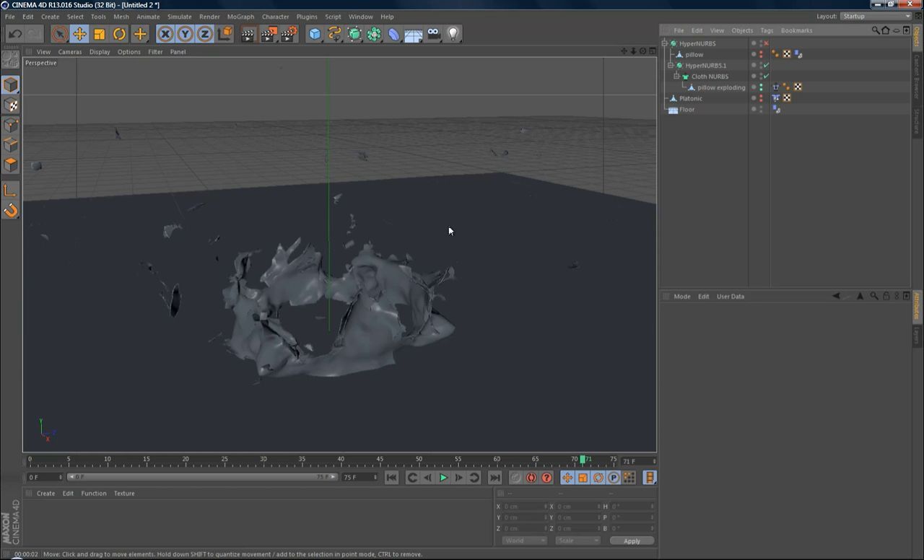Toggle the snap magnet icon
This screenshot has height=560, width=924.
coord(11,210)
